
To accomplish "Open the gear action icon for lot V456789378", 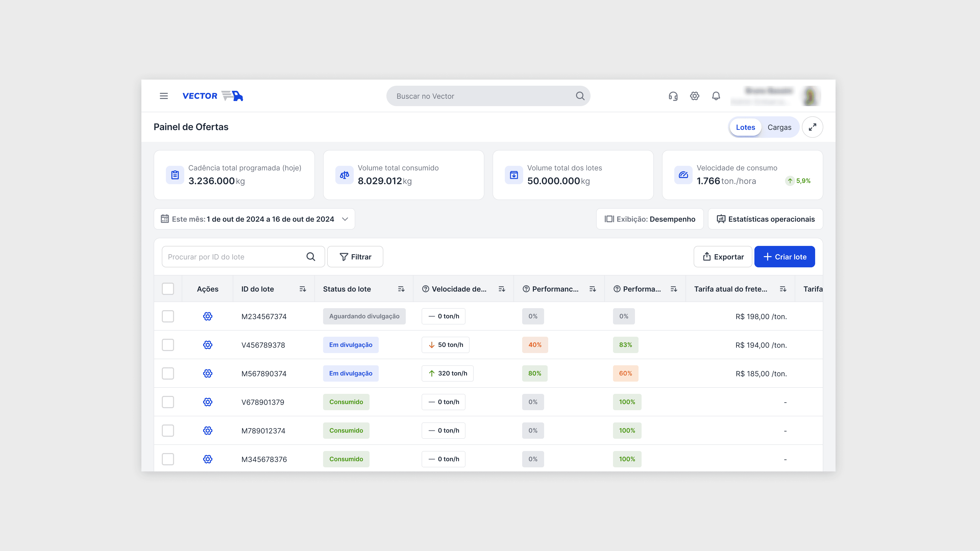I will point(207,345).
